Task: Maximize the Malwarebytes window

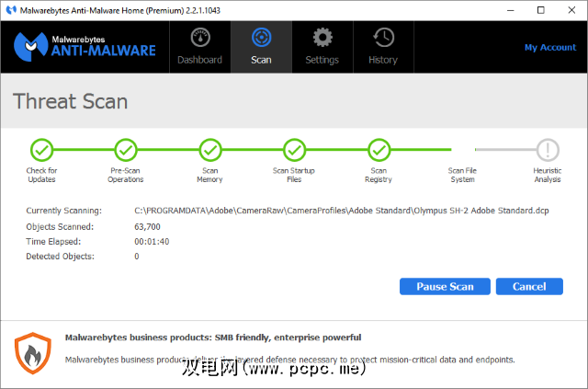Action: (541, 10)
